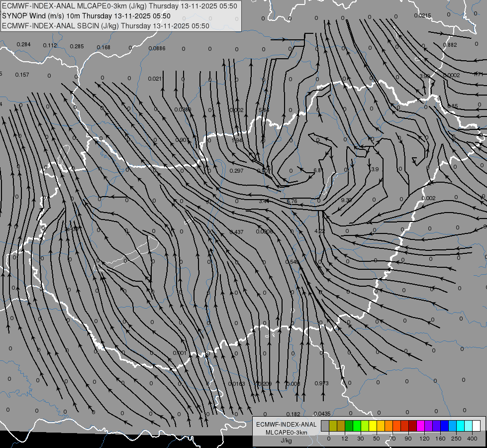Viewport: 487px width, 448px height.
Task: Click the legend tick label 30
Action: pos(361,439)
